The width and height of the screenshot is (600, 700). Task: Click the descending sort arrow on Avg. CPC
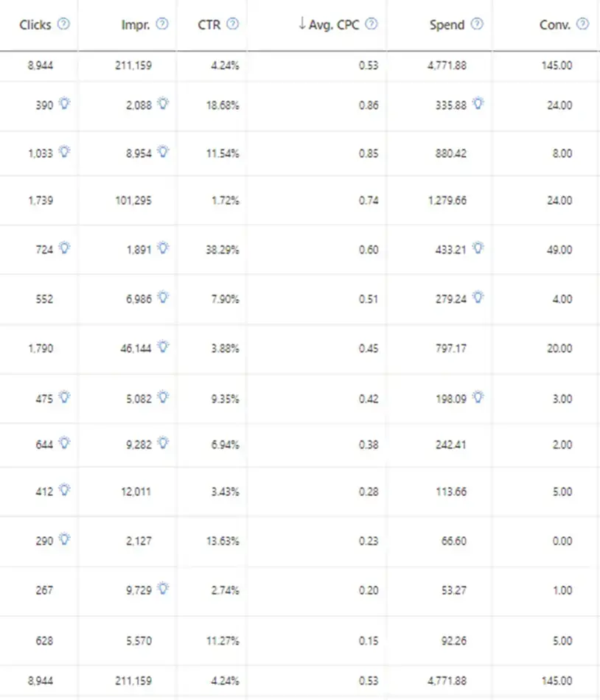click(302, 24)
